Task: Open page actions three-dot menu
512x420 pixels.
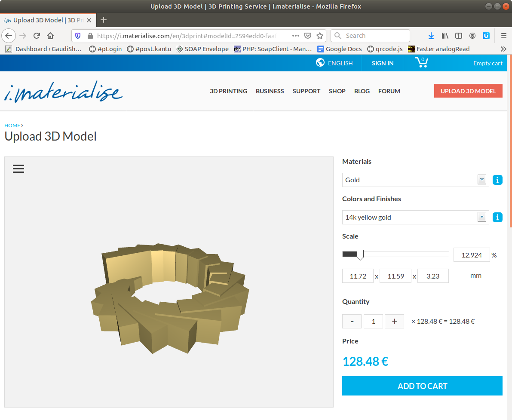Action: (295, 36)
